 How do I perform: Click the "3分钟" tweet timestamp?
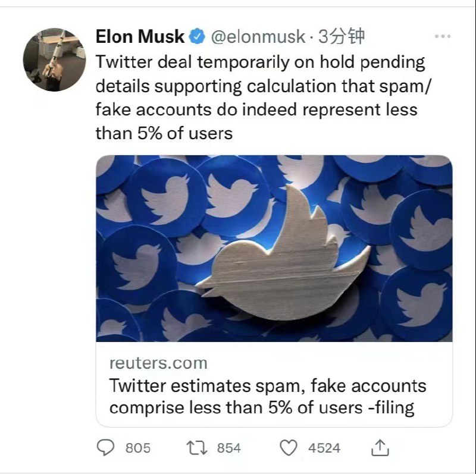click(342, 37)
